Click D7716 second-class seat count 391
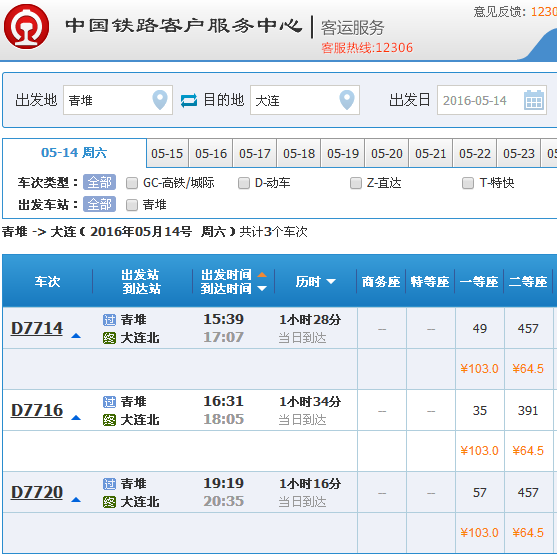This screenshot has width=557, height=558. click(x=528, y=411)
